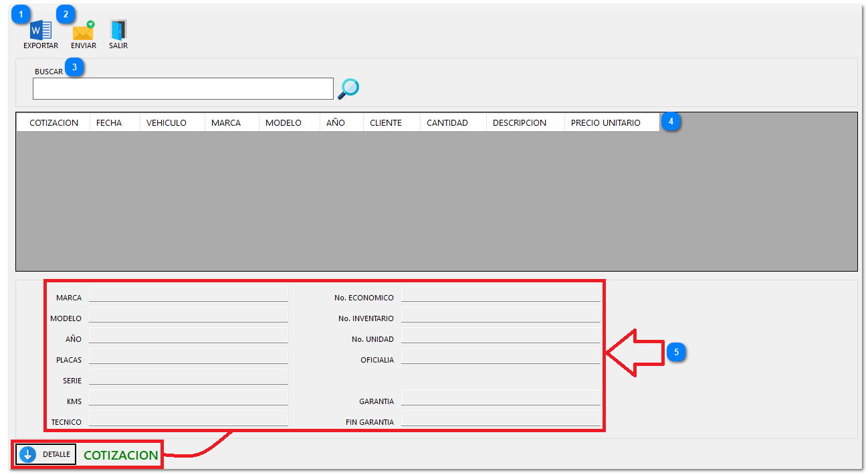
Task: Select the PRECIO UNITARIO column header
Action: click(612, 122)
